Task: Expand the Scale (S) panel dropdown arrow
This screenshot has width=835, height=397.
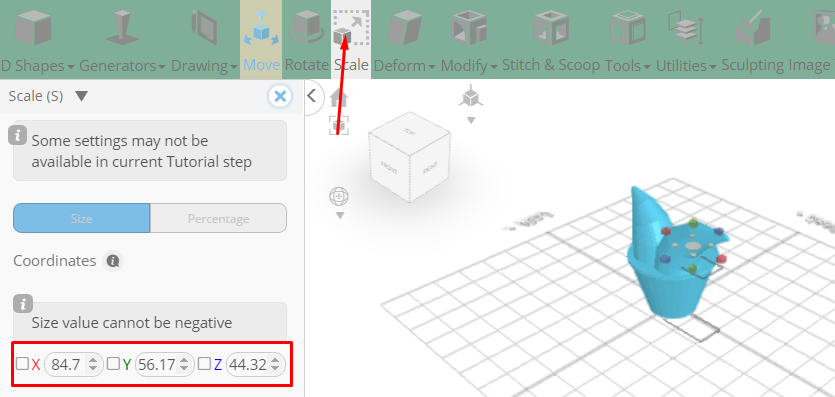Action: tap(81, 96)
